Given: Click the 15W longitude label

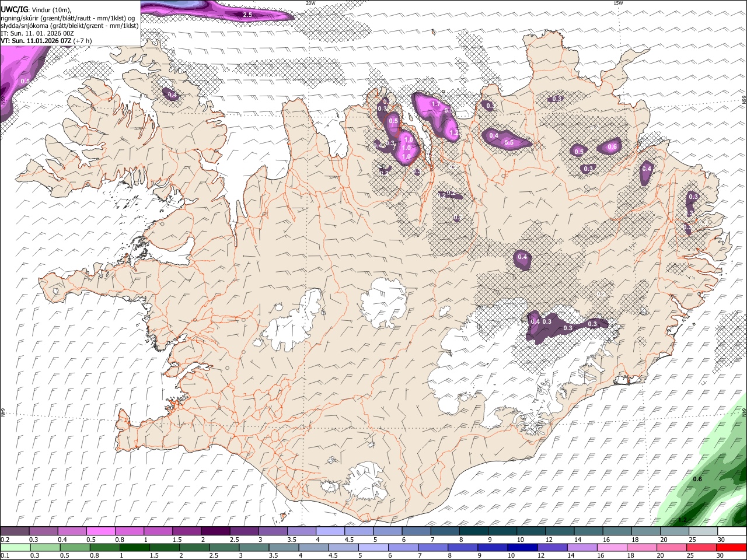Looking at the screenshot, I should (x=618, y=3).
